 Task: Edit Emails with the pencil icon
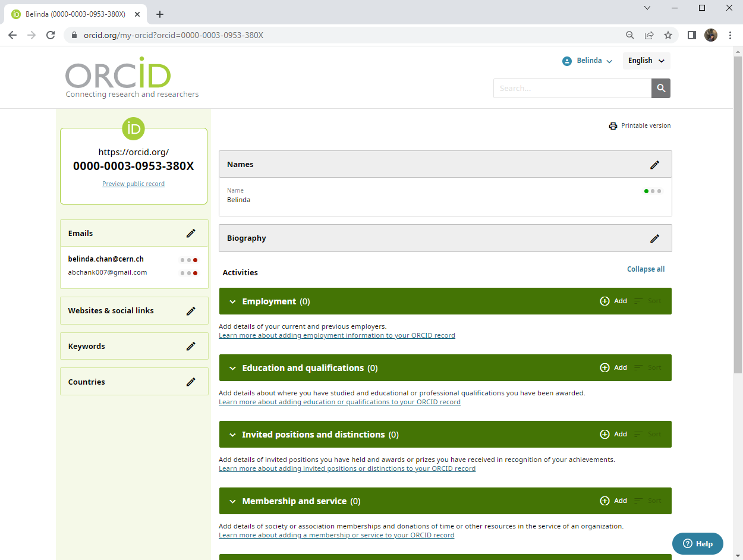[191, 233]
